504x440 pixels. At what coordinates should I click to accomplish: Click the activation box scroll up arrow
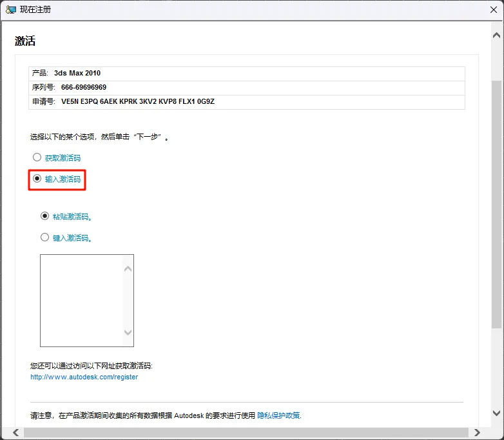[128, 269]
